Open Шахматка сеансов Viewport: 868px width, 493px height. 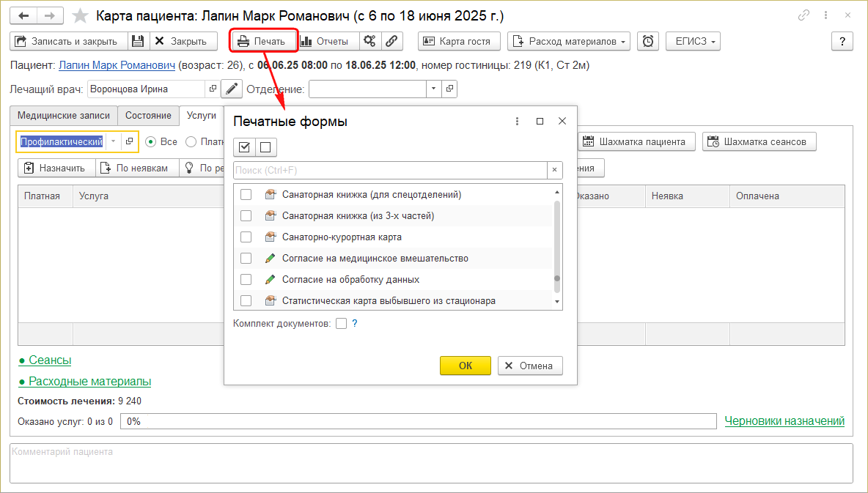759,141
